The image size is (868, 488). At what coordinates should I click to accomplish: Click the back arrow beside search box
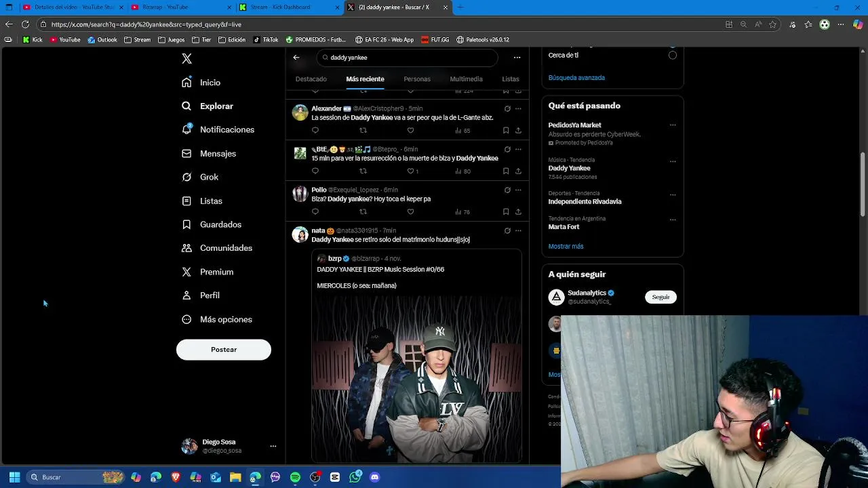[x=296, y=58]
